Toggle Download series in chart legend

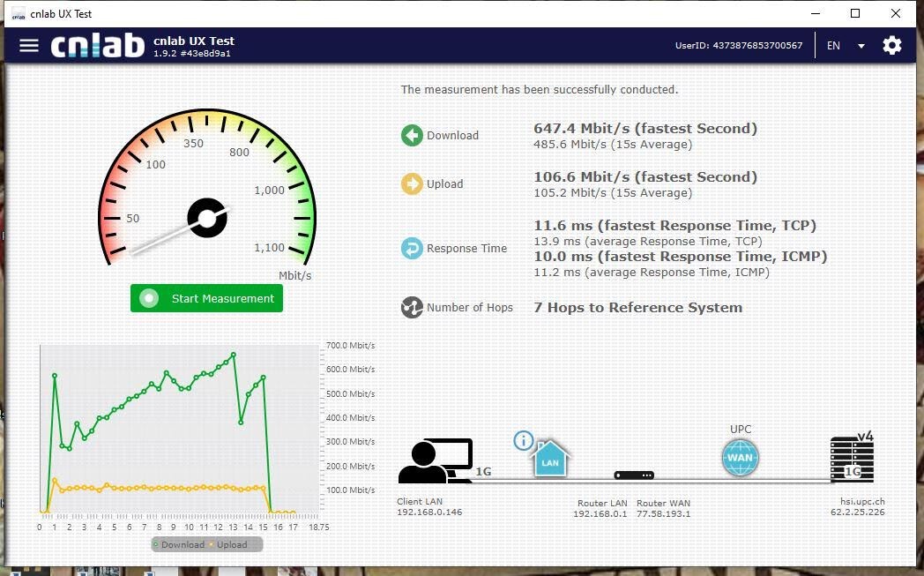tap(179, 544)
